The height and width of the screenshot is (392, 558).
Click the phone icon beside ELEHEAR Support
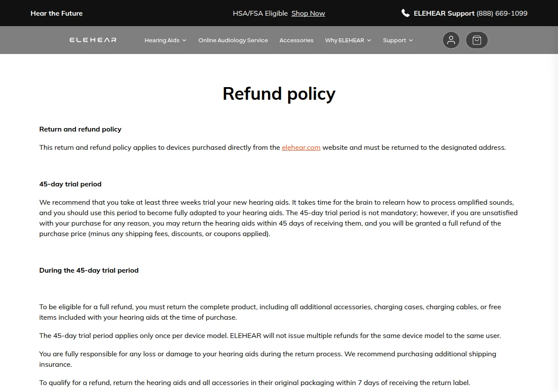(405, 13)
